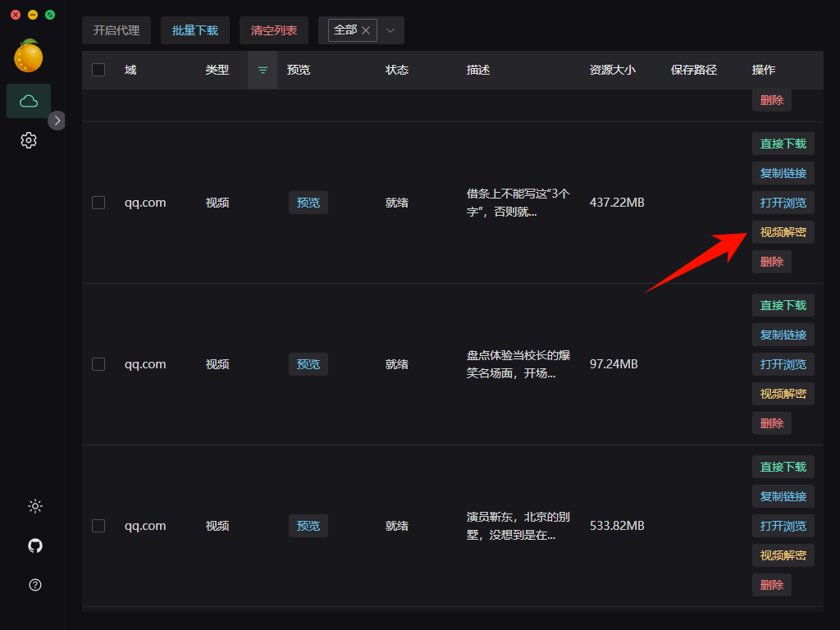Click the 437.22MB size cell
Image resolution: width=840 pixels, height=630 pixels.
click(x=617, y=203)
